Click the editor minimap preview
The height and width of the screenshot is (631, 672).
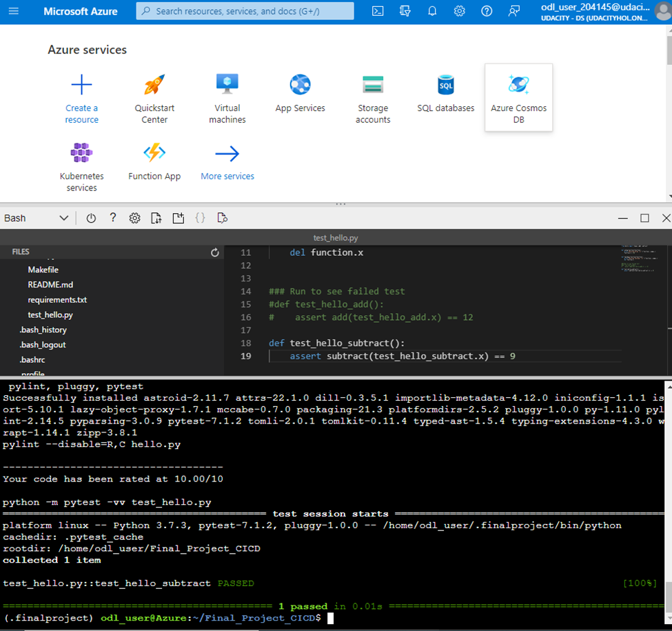point(638,259)
